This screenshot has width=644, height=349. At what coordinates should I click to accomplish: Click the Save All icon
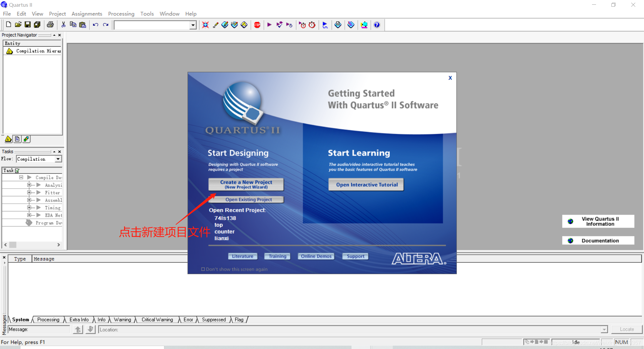pyautogui.click(x=37, y=24)
